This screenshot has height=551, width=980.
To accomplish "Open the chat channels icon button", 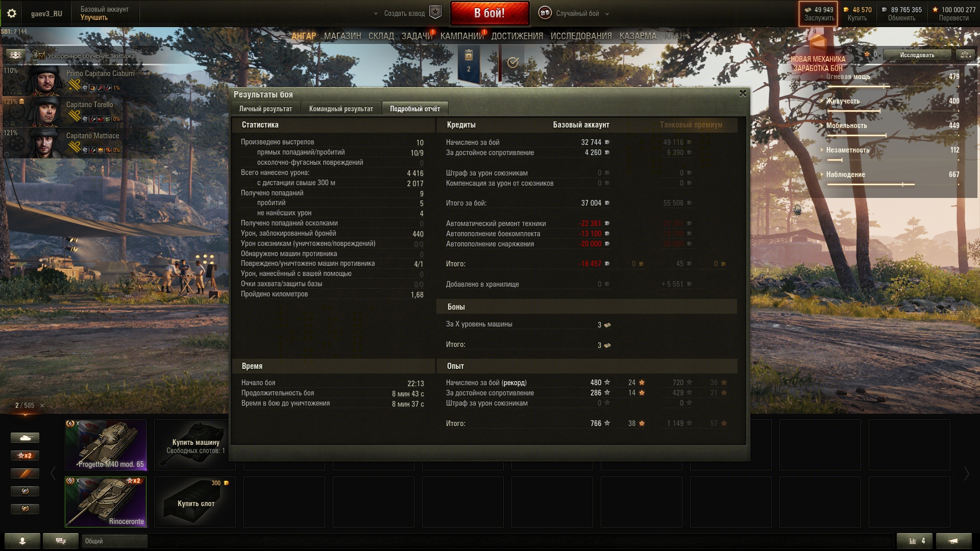I will [x=61, y=541].
